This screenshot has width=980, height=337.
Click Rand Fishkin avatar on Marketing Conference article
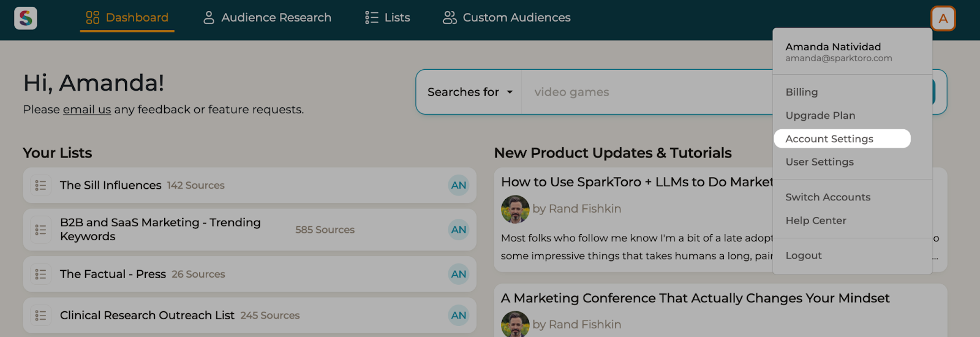pyautogui.click(x=515, y=324)
